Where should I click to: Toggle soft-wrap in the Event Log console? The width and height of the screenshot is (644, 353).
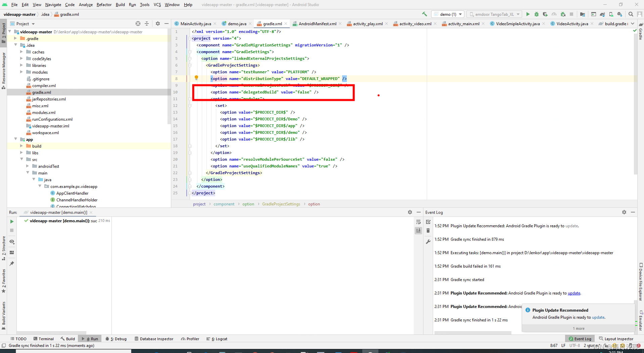click(x=418, y=222)
